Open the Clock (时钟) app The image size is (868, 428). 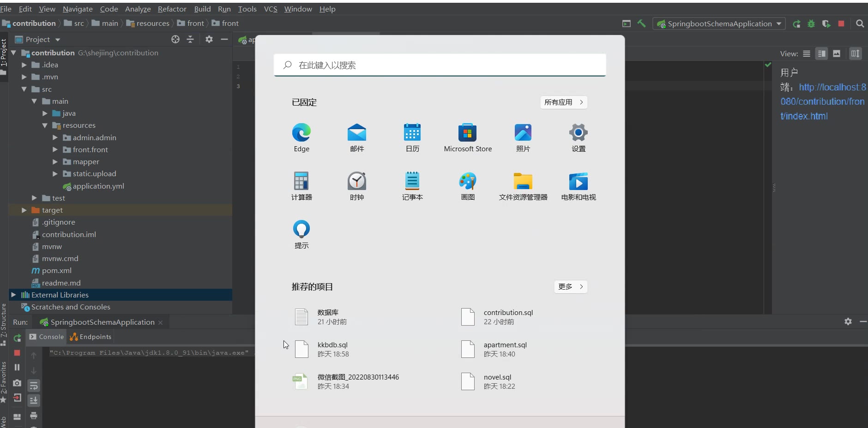point(357,186)
